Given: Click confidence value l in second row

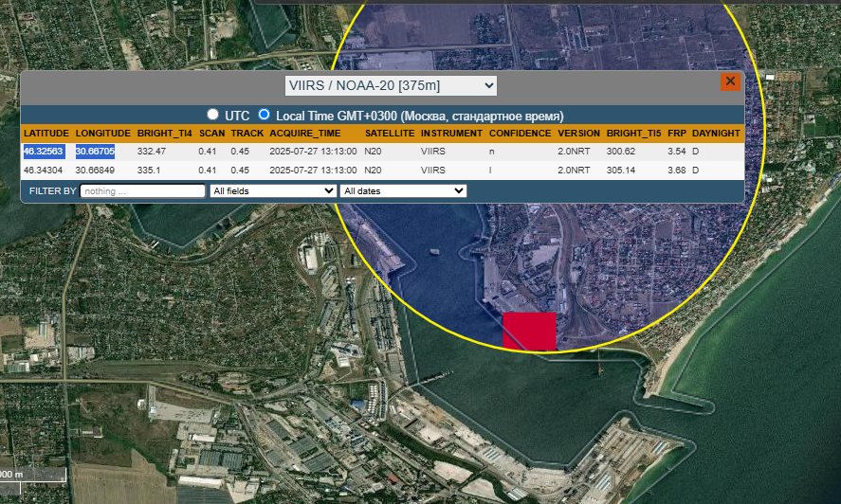Looking at the screenshot, I should pyautogui.click(x=490, y=170).
